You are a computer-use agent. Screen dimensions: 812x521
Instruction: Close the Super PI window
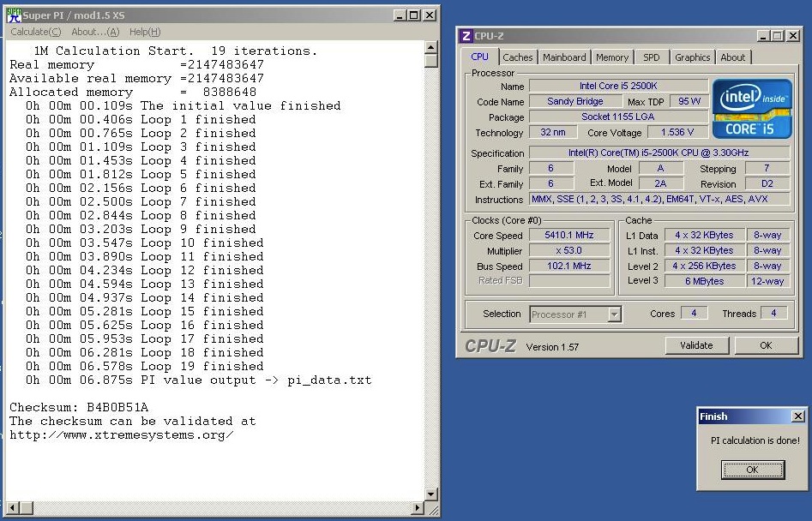(430, 15)
